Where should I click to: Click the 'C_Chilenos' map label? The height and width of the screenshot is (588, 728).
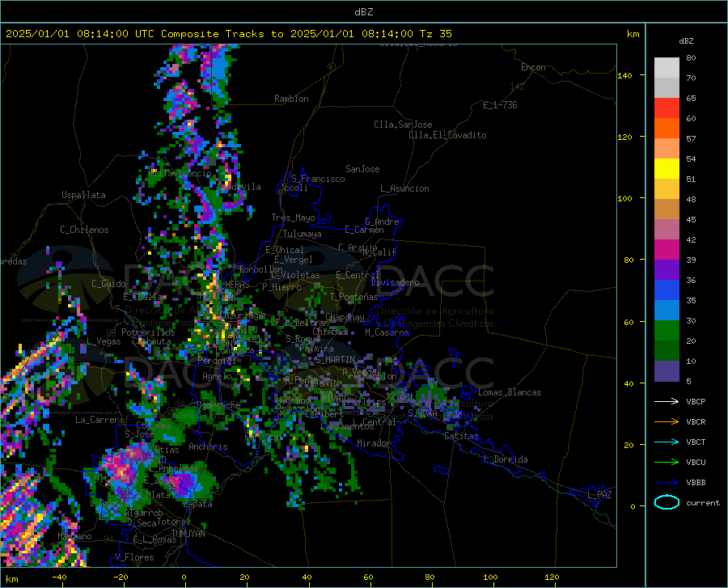point(84,230)
